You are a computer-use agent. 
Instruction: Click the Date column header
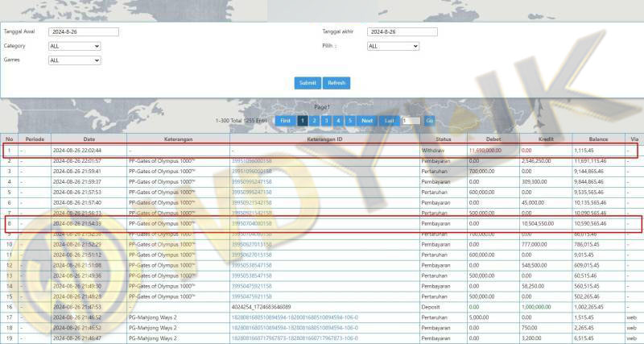pyautogui.click(x=89, y=139)
